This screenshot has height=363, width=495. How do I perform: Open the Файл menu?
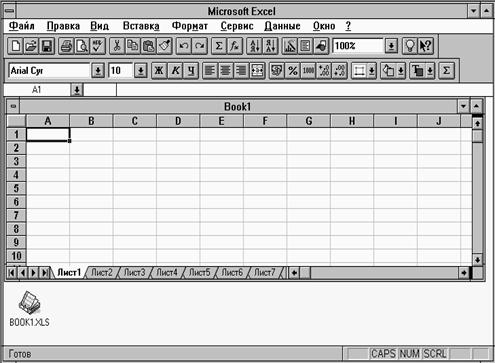point(21,26)
